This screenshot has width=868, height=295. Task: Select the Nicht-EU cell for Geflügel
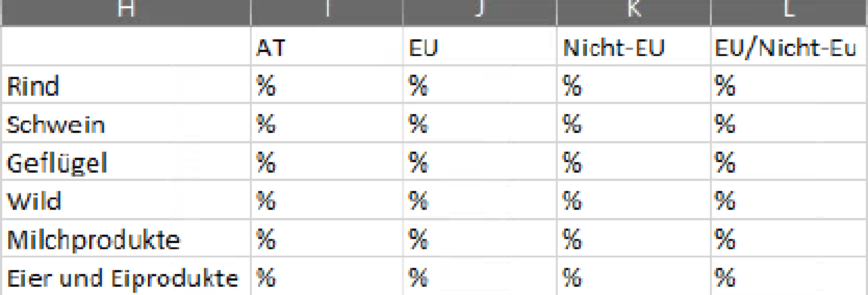tap(634, 162)
